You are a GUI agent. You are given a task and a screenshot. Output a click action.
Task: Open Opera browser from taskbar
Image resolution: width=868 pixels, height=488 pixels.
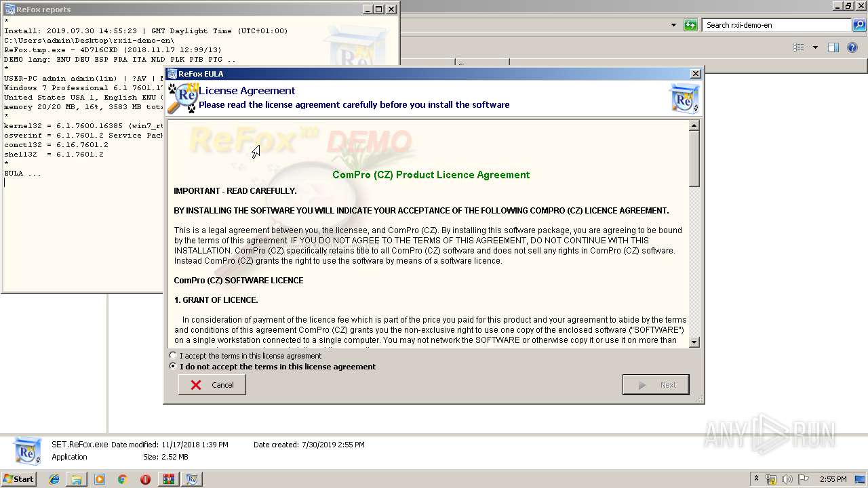point(145,479)
